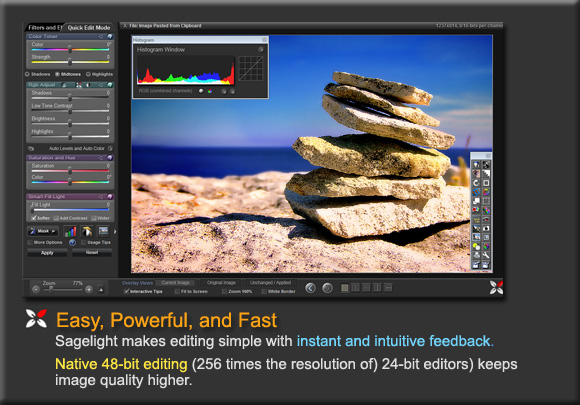Enable the Add Contrast checkbox
The image size is (580, 405).
point(56,218)
